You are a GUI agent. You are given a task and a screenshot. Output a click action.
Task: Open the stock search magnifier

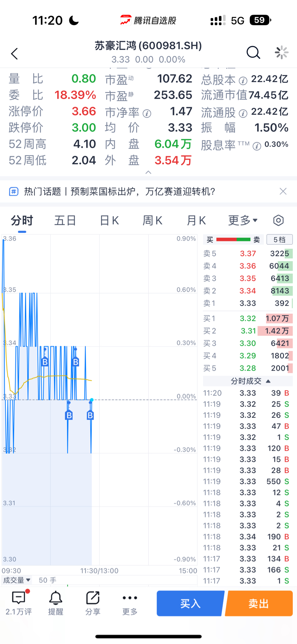click(253, 52)
